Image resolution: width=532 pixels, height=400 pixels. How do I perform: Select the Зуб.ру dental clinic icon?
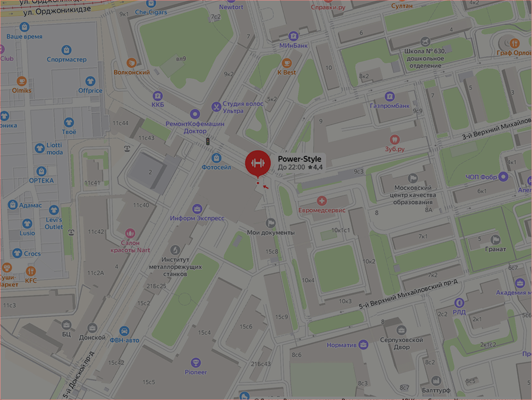[x=394, y=140]
